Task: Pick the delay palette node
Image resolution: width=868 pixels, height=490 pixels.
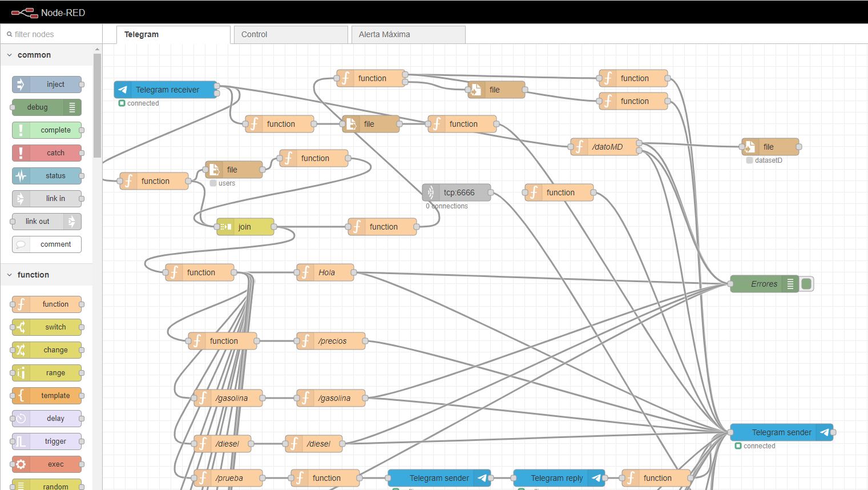Action: click(x=47, y=419)
